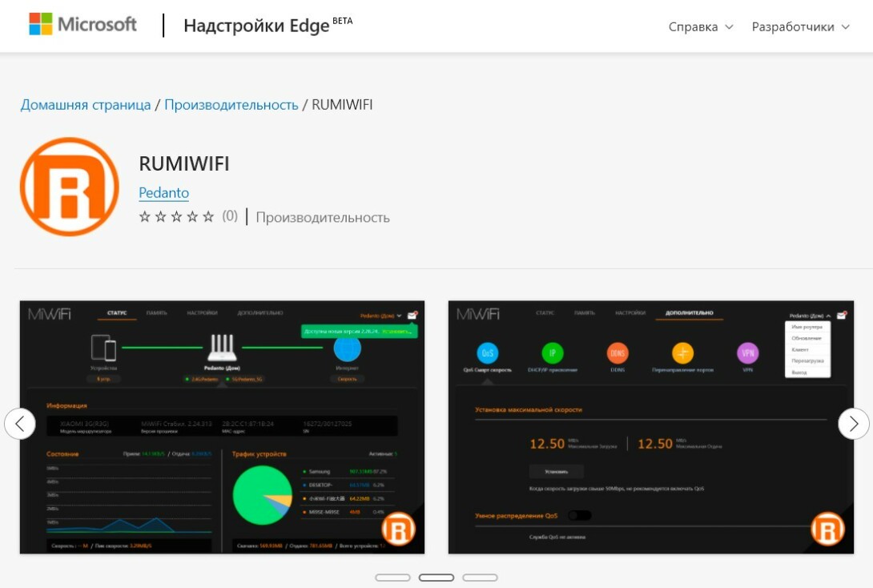Select the third carousel page indicator
This screenshot has width=873, height=588.
click(480, 578)
